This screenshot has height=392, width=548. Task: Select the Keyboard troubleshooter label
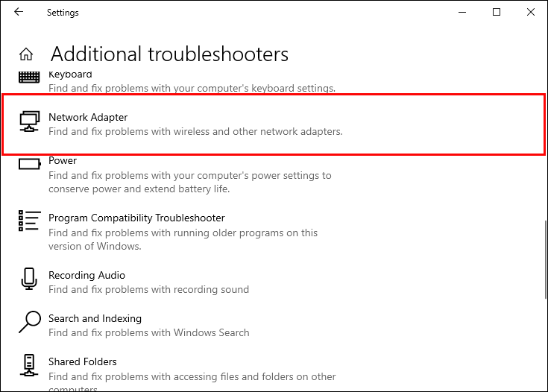click(x=70, y=75)
